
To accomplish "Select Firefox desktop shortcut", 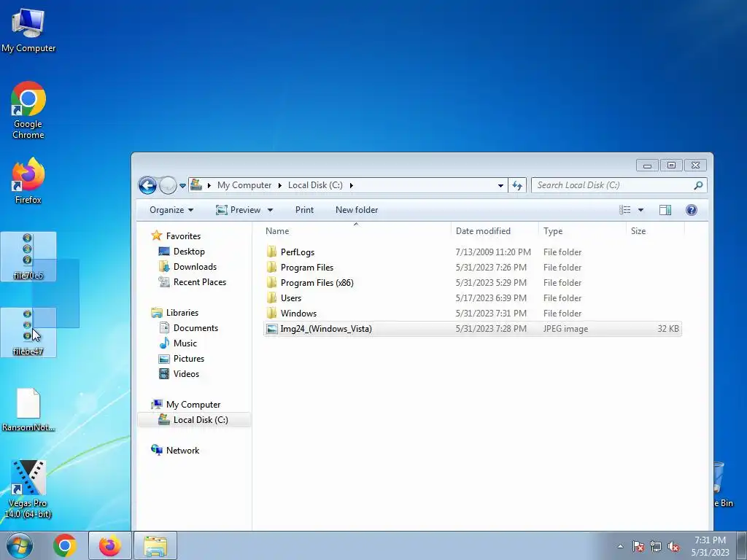I will pos(28,182).
